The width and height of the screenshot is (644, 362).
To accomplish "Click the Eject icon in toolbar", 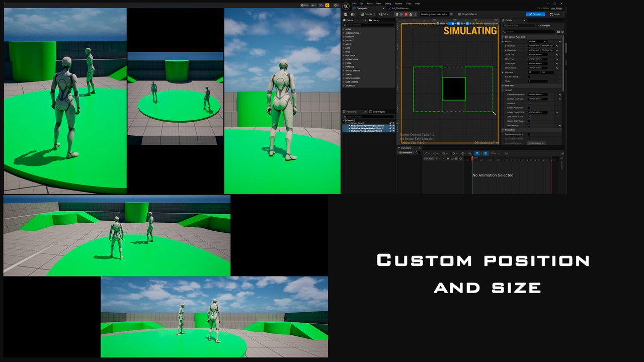I will (x=411, y=14).
